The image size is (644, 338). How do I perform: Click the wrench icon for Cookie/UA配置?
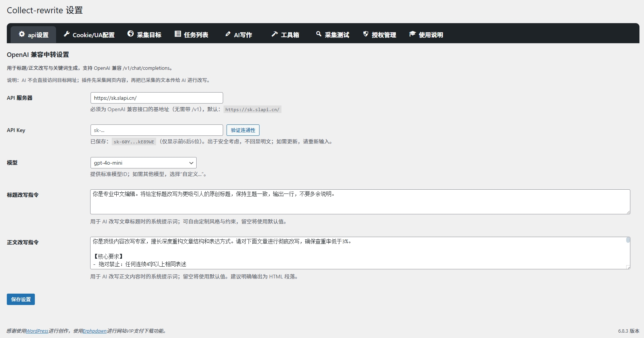[67, 34]
